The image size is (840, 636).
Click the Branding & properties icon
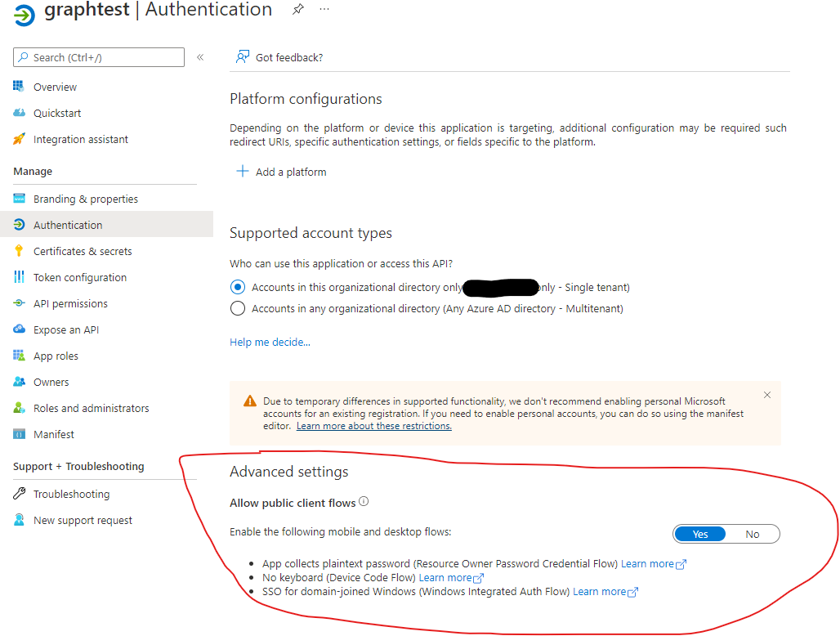(x=19, y=199)
